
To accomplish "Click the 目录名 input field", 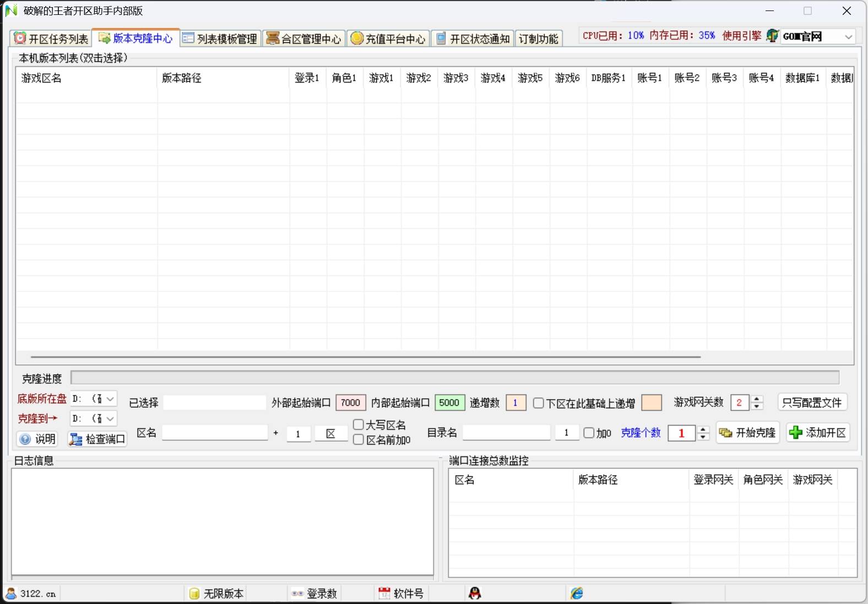I will (x=506, y=433).
